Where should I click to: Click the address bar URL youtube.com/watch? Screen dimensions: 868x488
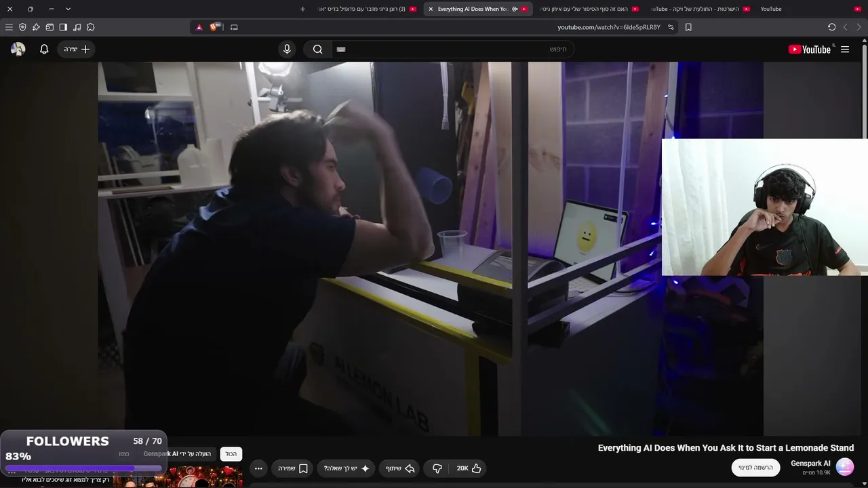(x=609, y=27)
